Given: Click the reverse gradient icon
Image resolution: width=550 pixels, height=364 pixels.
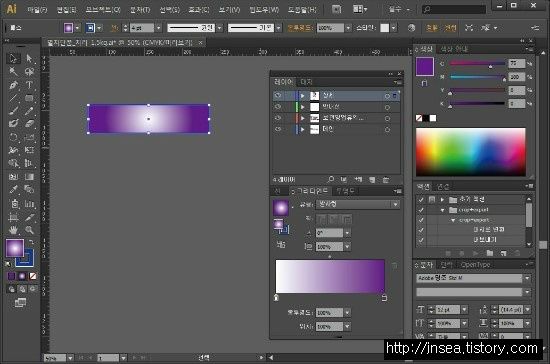Looking at the screenshot, I should click(x=281, y=244).
